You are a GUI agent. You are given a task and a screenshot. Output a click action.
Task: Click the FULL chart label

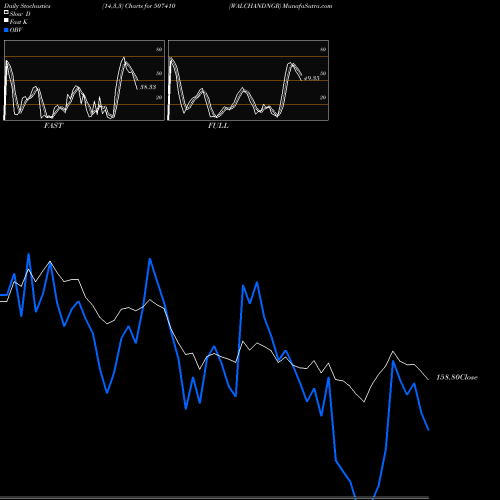point(218,126)
